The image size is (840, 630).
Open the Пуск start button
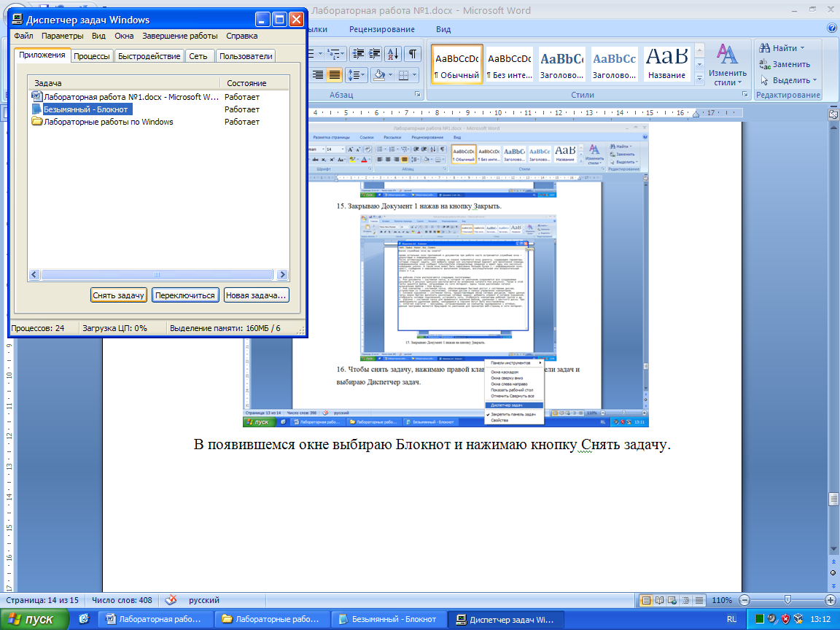(34, 619)
